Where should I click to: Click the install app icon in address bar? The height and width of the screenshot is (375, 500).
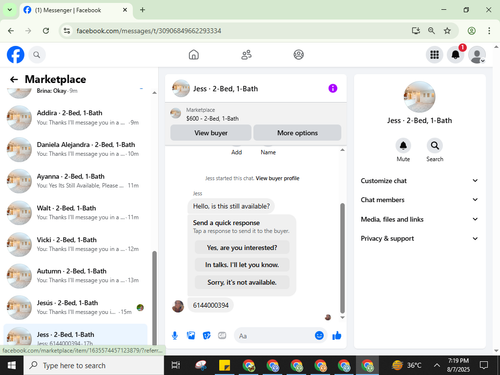click(x=416, y=31)
